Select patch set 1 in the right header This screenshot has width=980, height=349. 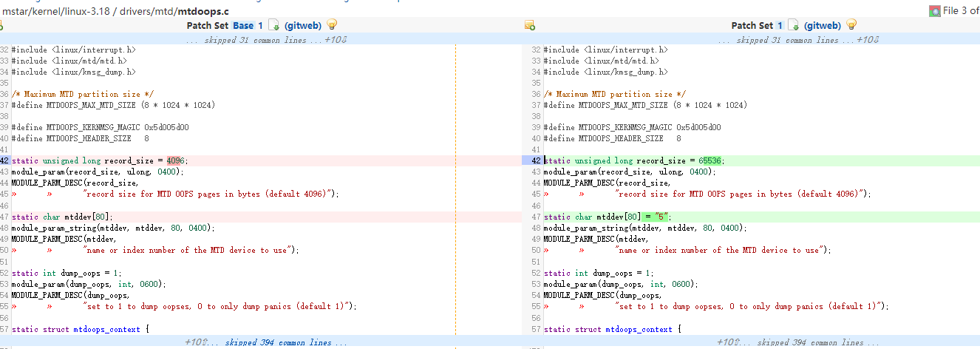pos(779,25)
